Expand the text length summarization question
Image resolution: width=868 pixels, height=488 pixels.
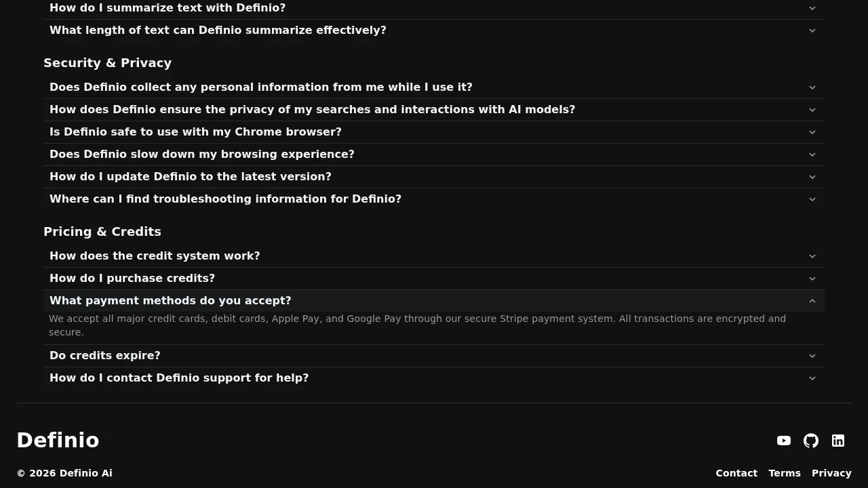click(x=434, y=30)
